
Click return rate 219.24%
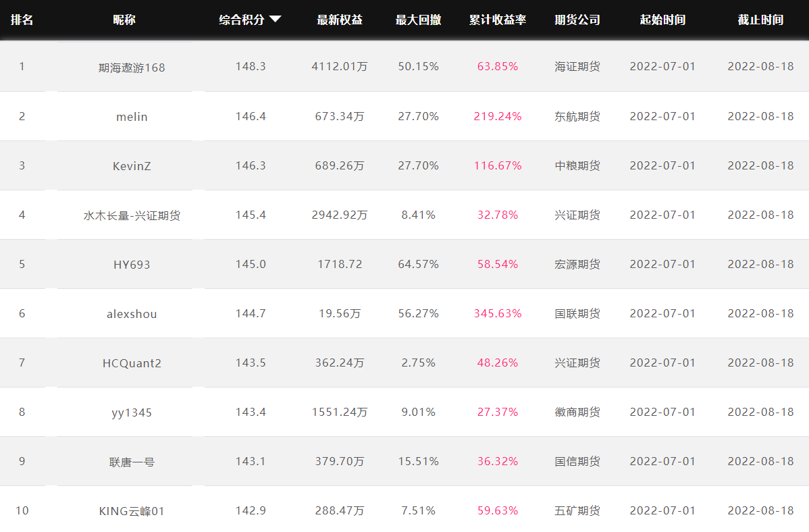[498, 116]
